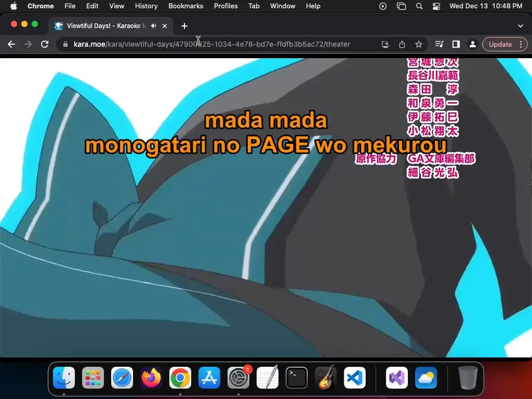Screen dimensions: 532x399
Task: Open Launchpad from the Dock
Action: pos(93,378)
